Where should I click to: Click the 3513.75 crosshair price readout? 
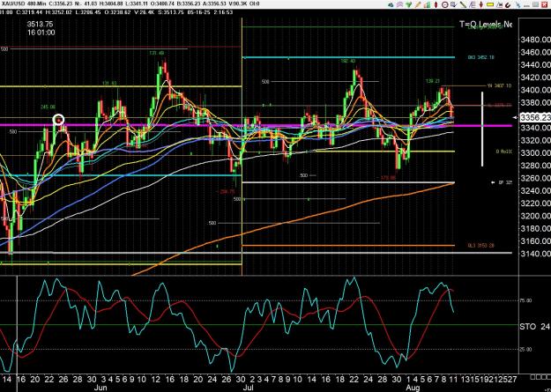[40, 25]
